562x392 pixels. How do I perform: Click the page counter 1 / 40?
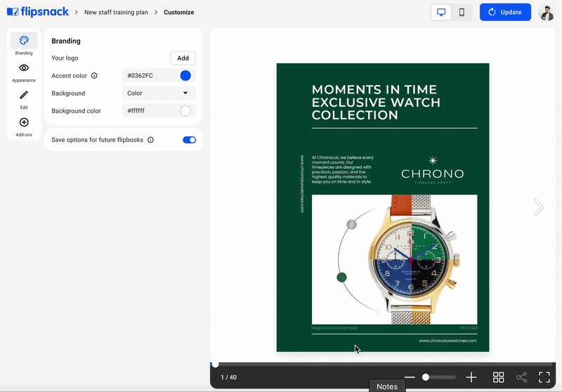pos(229,377)
